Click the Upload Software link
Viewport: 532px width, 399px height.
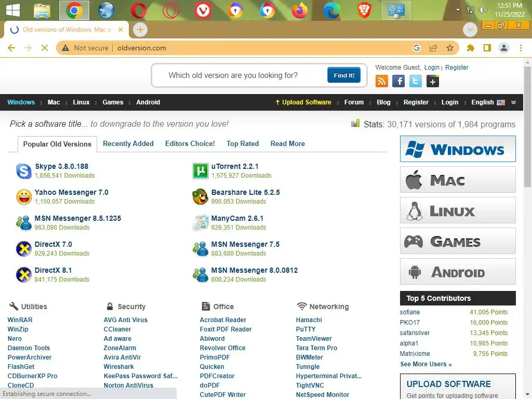point(303,102)
